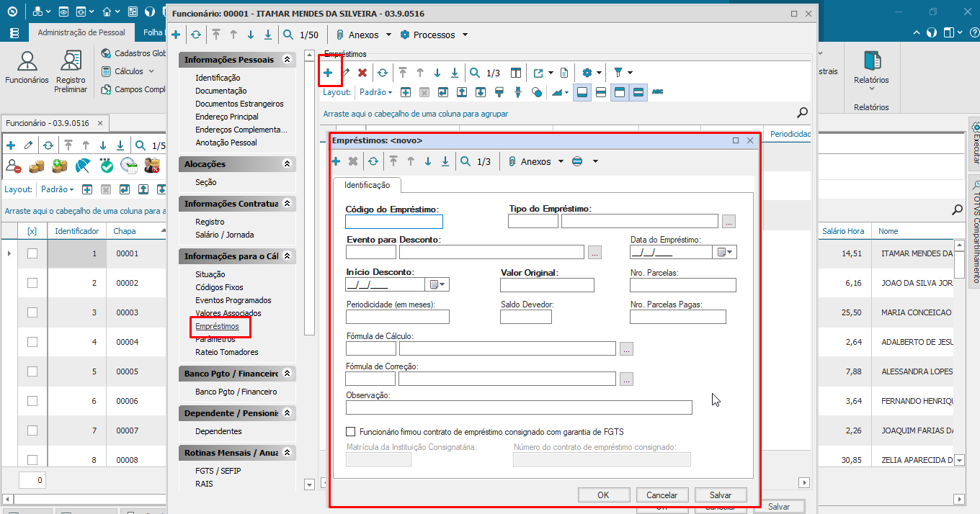Open Anexos dropdown in Funcionário 00001 toolbar

tap(364, 35)
